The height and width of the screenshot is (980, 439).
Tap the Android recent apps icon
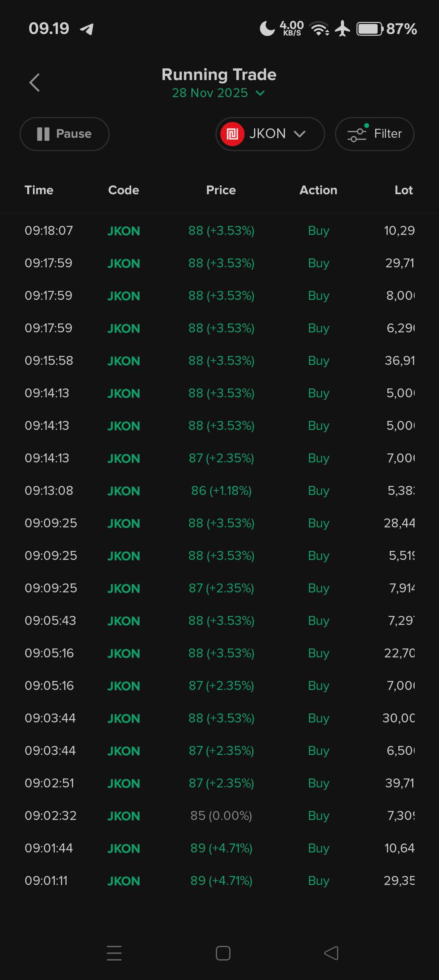pyautogui.click(x=114, y=953)
